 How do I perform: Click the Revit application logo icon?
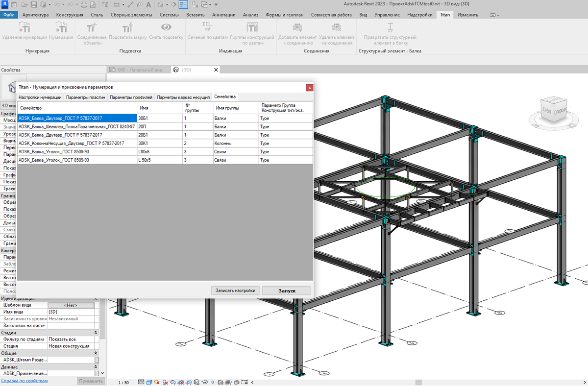[5, 4]
